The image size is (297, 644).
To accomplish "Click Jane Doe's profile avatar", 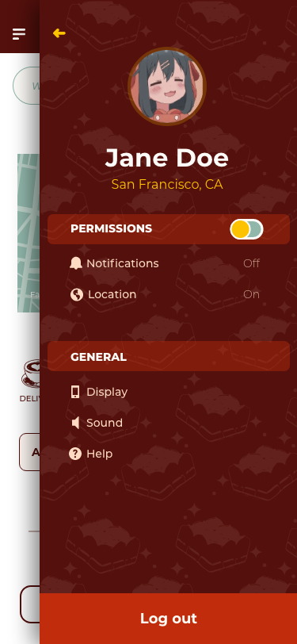I will (x=167, y=86).
